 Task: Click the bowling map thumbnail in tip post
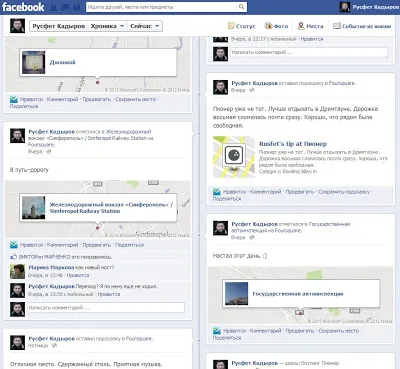(234, 157)
